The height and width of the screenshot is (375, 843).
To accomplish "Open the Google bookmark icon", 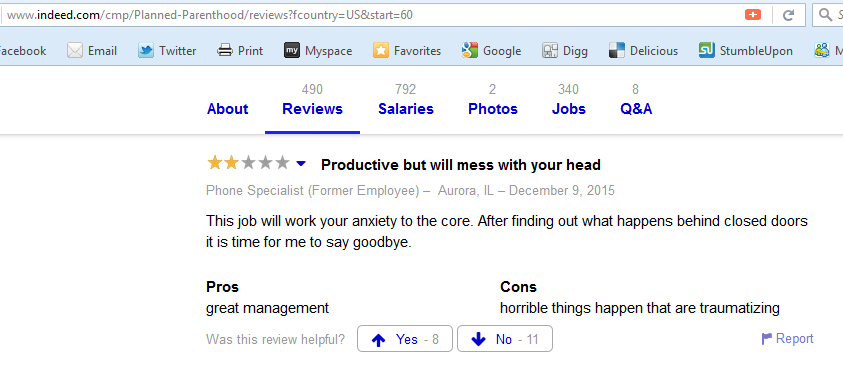I will [x=469, y=51].
